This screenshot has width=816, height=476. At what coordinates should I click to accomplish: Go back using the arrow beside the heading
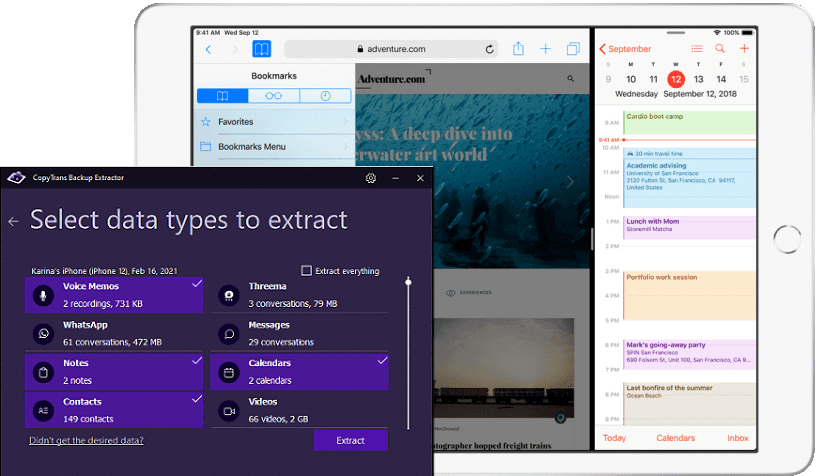(14, 222)
